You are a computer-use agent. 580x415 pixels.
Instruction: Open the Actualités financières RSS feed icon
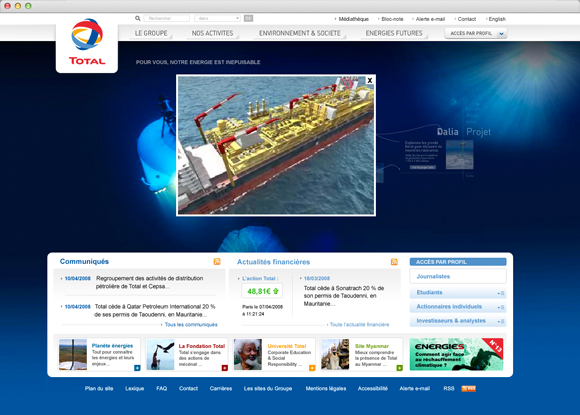394,262
